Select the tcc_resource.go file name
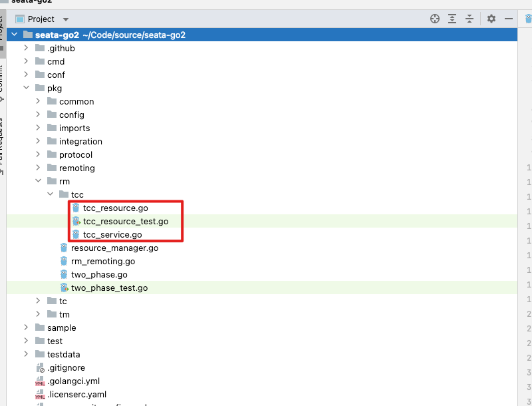Viewport: 532px width, 406px height. click(x=116, y=208)
